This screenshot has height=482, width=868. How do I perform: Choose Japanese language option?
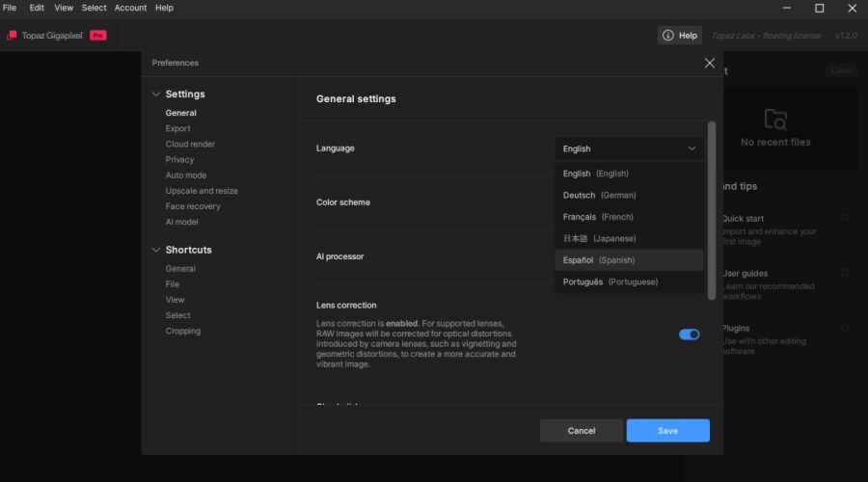629,238
